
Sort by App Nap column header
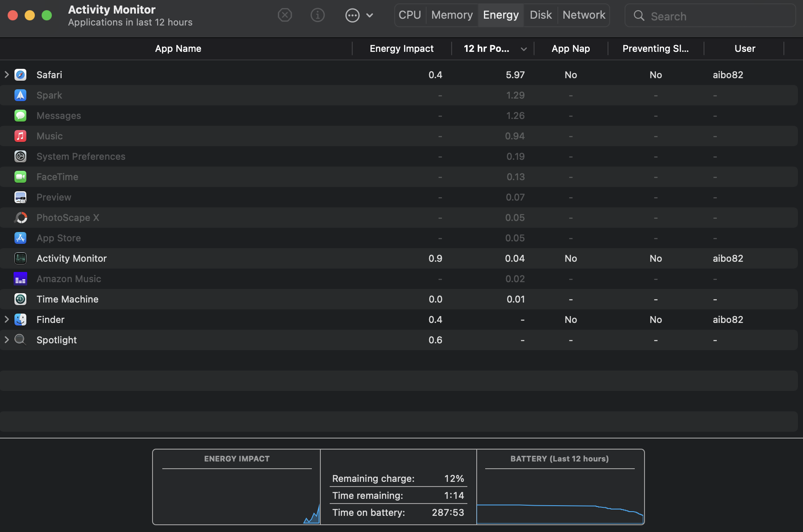(571, 49)
